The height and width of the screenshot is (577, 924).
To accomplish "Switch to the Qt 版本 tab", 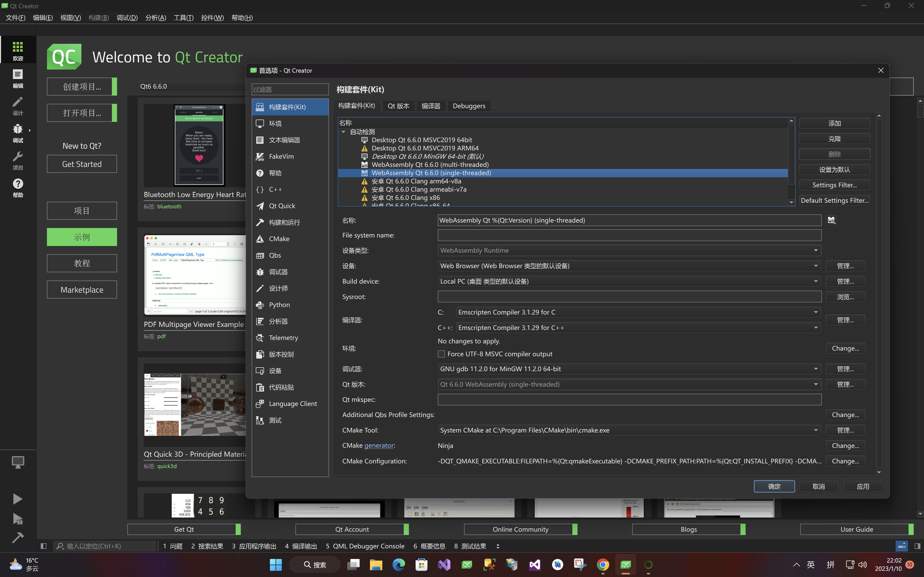I will (x=398, y=106).
